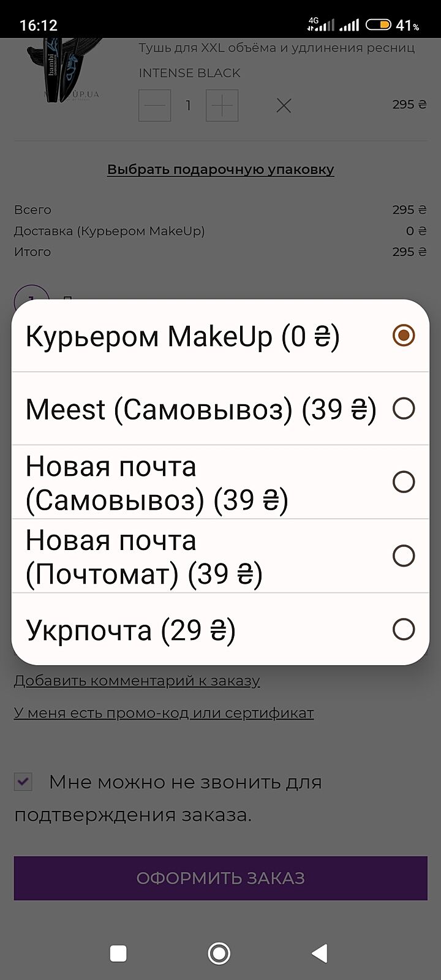Decrease mascara quantity with minus button

(x=154, y=105)
